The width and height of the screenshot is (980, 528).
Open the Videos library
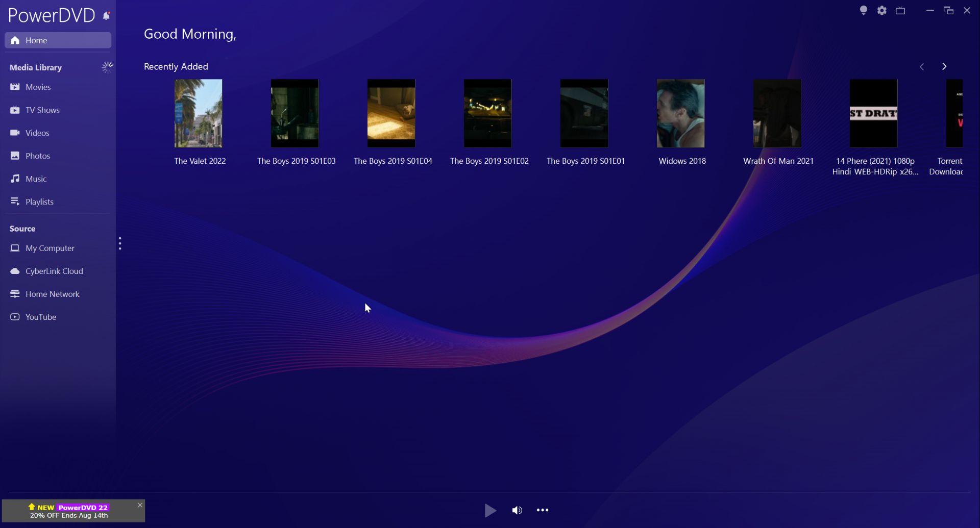coord(58,133)
